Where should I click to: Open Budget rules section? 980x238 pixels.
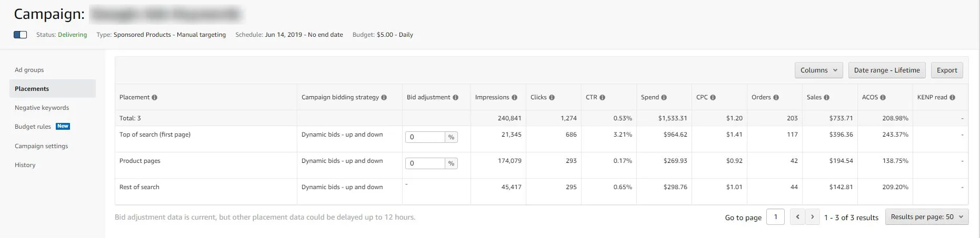[x=33, y=127]
